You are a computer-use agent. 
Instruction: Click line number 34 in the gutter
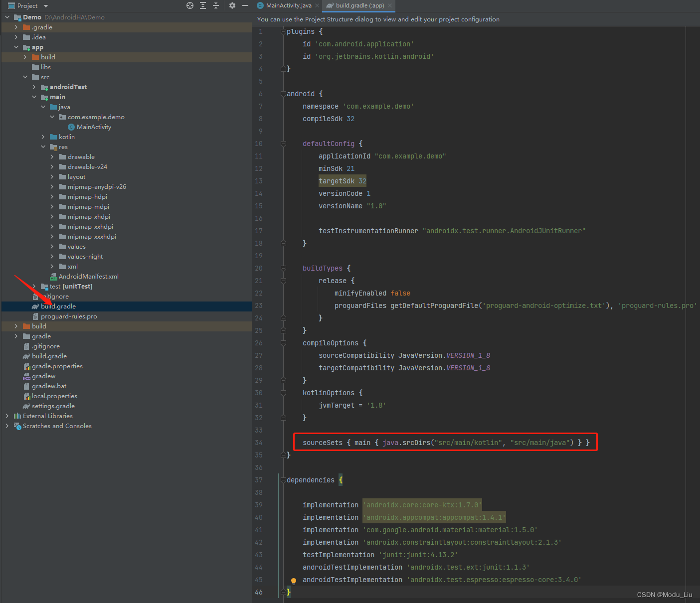[x=258, y=443]
